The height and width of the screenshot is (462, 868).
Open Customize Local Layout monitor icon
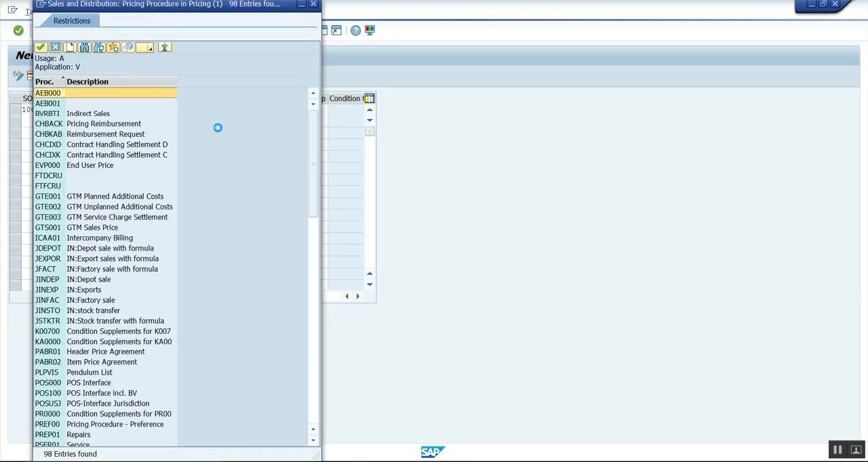pyautogui.click(x=370, y=30)
